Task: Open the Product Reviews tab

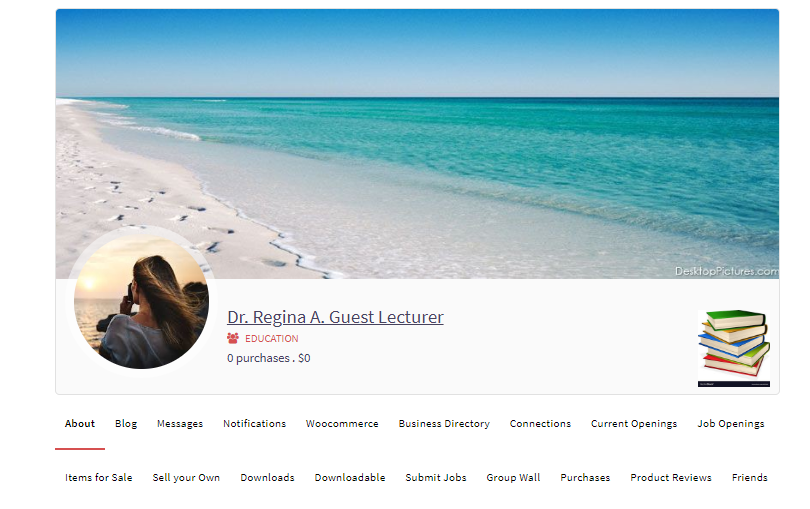Action: click(671, 477)
